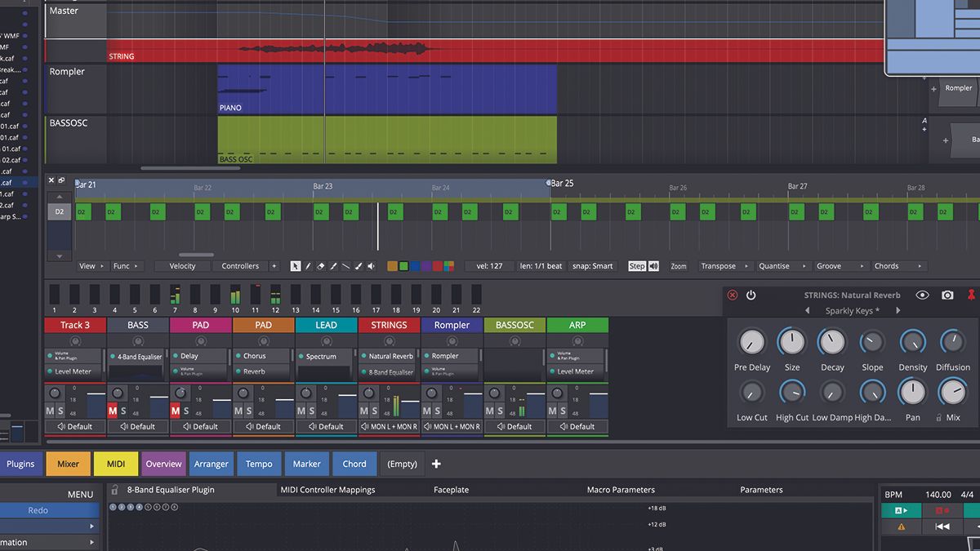The width and height of the screenshot is (980, 551).
Task: Toggle the eye icon in reverb panel
Action: point(923,295)
